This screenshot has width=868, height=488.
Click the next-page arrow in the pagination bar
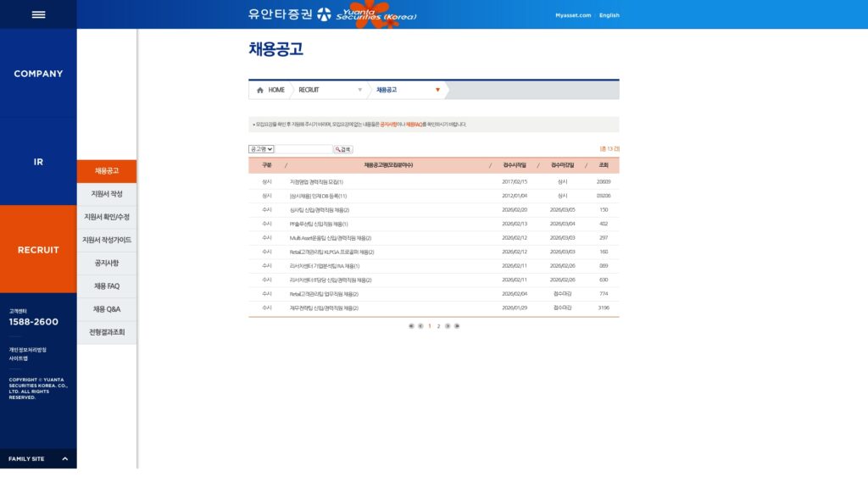click(448, 325)
